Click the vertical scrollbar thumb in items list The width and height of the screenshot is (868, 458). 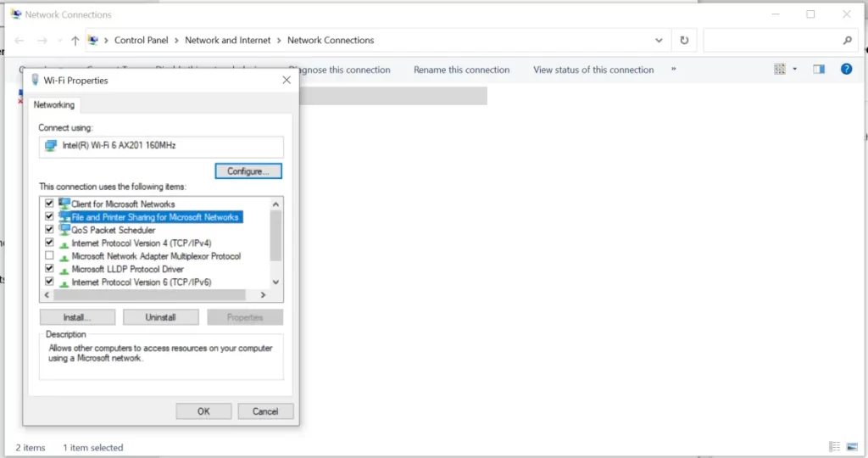point(275,236)
